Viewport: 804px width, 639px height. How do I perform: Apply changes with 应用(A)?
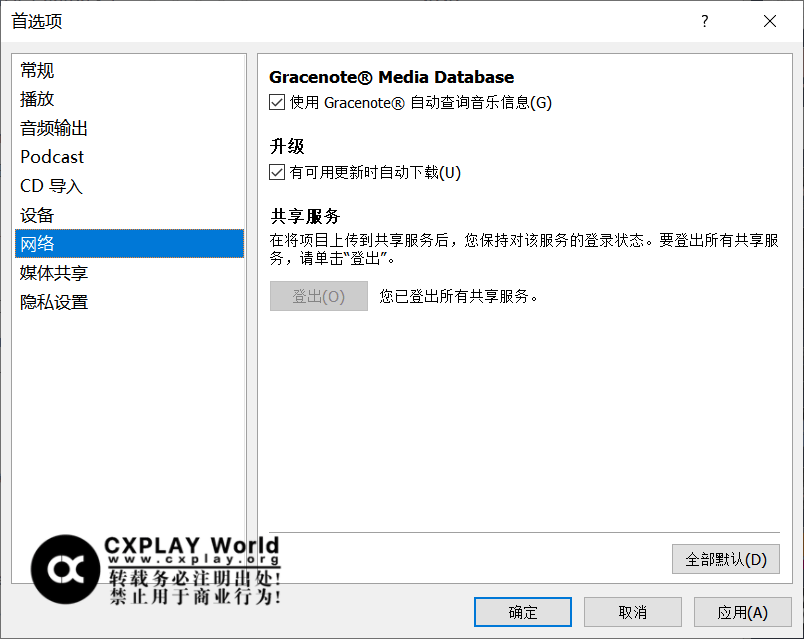pyautogui.click(x=742, y=612)
